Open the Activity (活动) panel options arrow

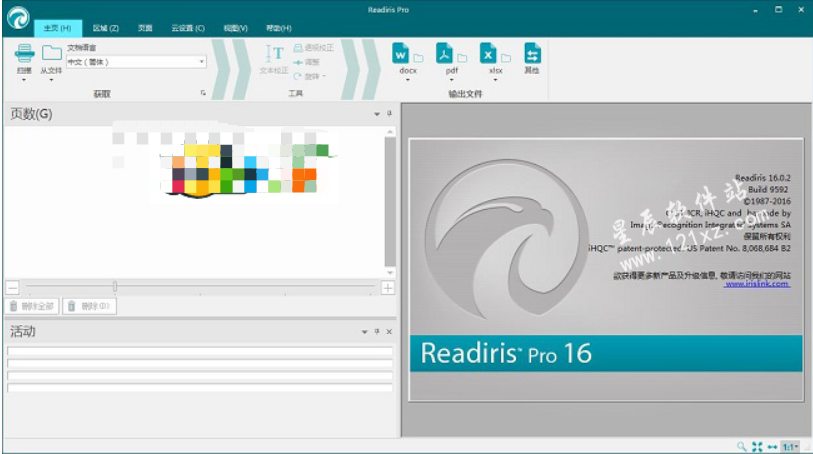point(365,332)
